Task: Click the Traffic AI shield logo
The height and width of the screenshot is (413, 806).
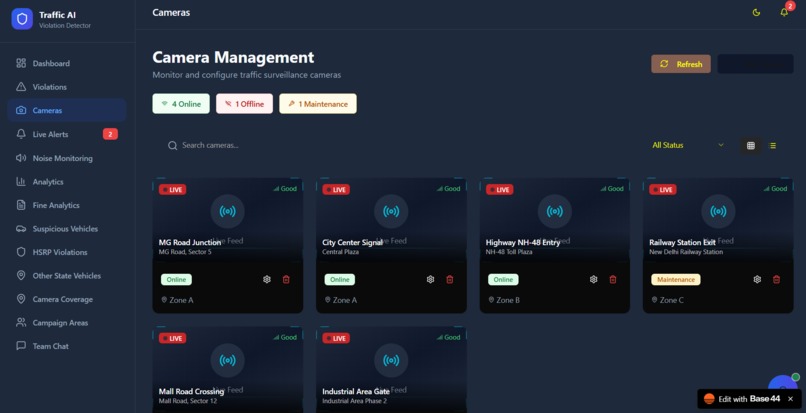Action: 22,19
